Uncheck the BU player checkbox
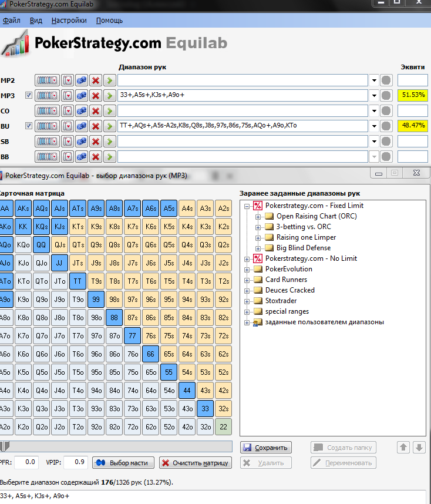 point(29,126)
